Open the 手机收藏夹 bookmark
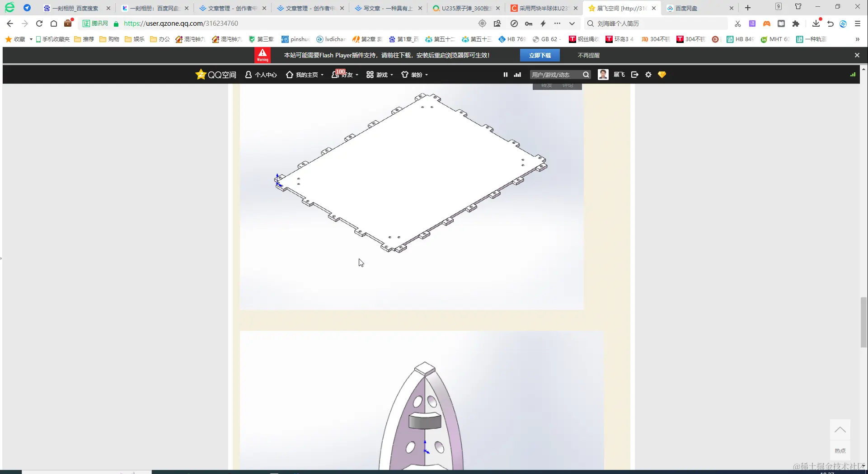Image resolution: width=868 pixels, height=474 pixels. 53,39
